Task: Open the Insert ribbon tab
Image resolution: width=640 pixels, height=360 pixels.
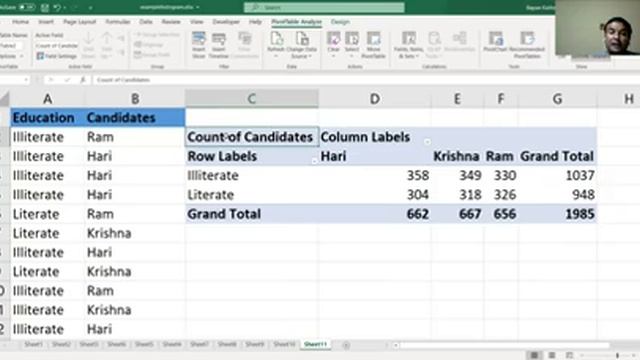Action: pyautogui.click(x=46, y=22)
